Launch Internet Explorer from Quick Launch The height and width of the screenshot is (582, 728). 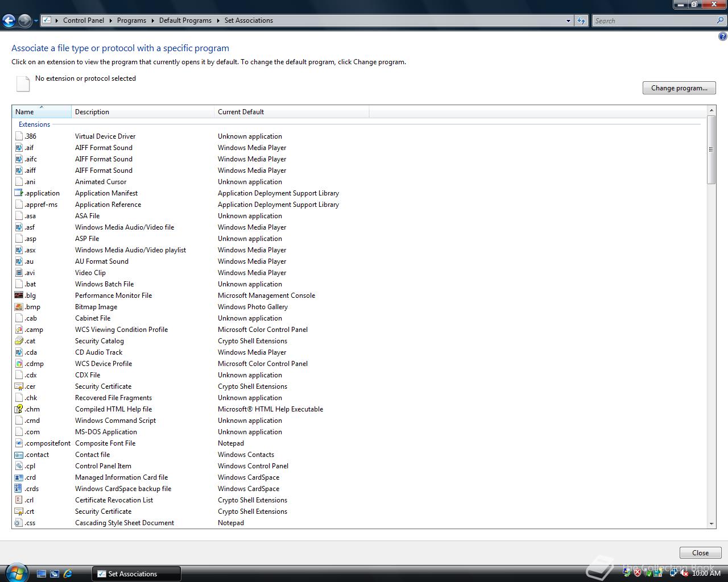pyautogui.click(x=68, y=573)
